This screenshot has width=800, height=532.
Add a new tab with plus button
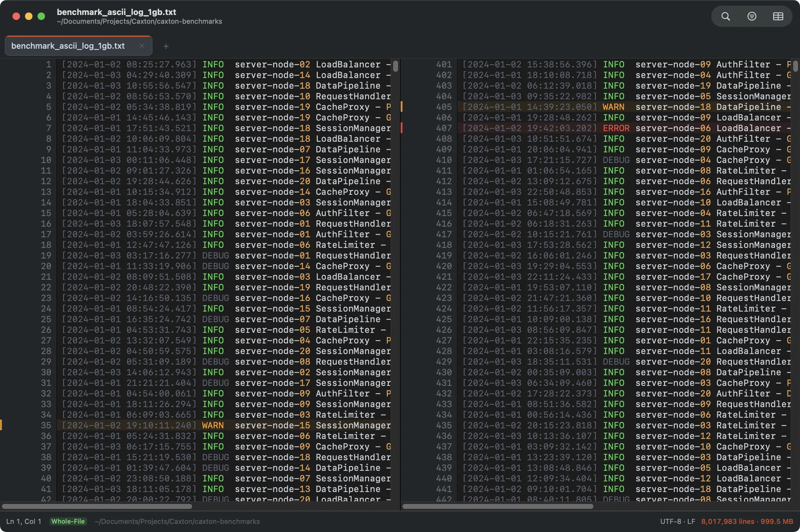(x=166, y=46)
